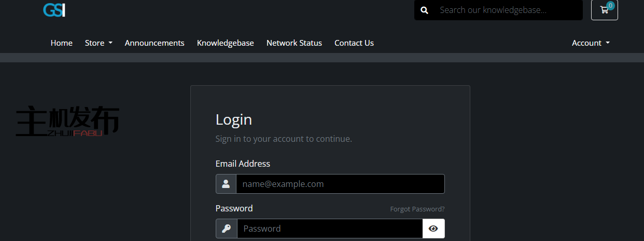644x241 pixels.
Task: Go to the Home page
Action: click(x=62, y=43)
